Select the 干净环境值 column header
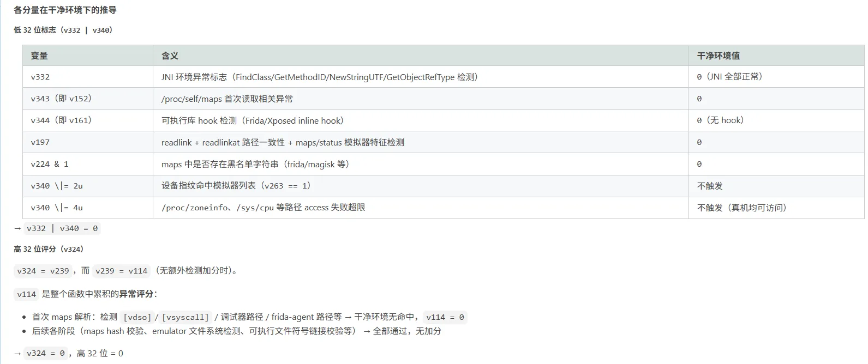 tap(718, 56)
